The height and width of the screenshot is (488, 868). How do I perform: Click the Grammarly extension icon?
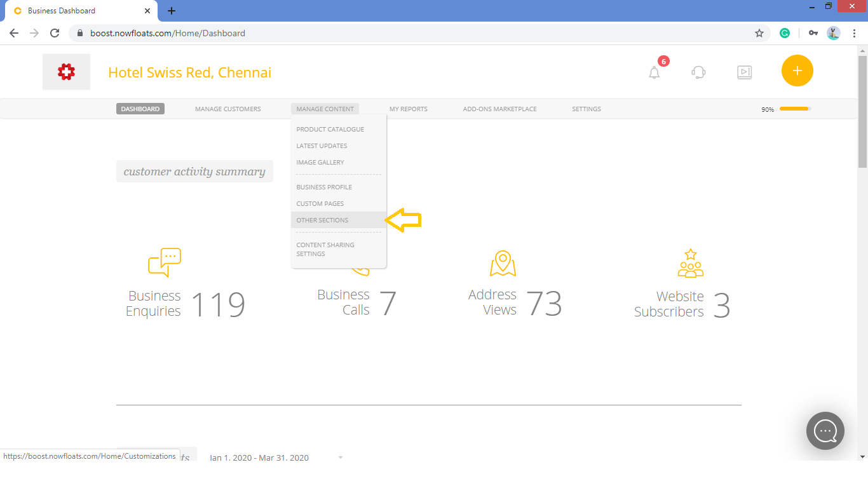click(785, 33)
